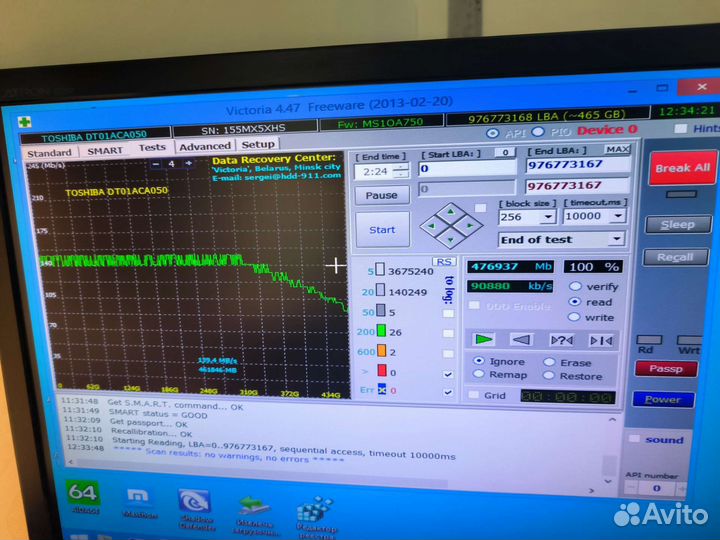
Task: Switch to the SMART tab
Action: pyautogui.click(x=104, y=150)
